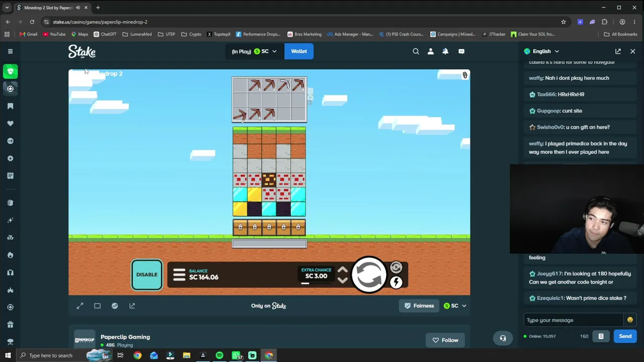Click the paperclip icon in game corner
Viewport: 644px width, 362px height.
tap(465, 75)
